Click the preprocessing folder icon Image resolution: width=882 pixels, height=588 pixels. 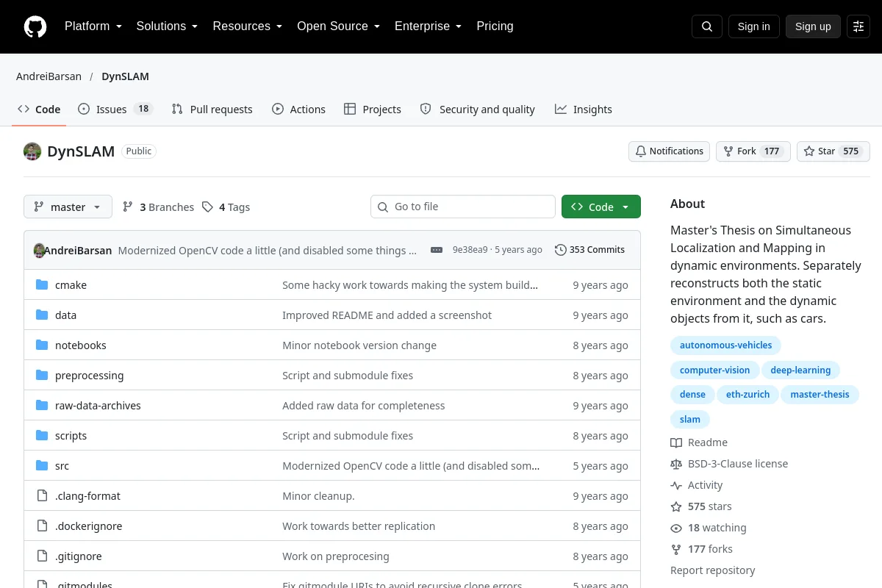(x=42, y=376)
